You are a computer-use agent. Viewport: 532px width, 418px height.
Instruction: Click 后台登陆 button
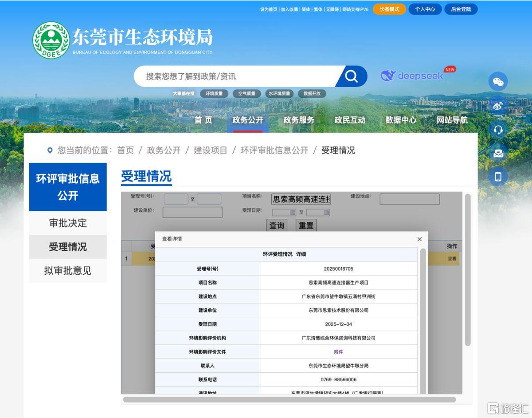(x=461, y=9)
